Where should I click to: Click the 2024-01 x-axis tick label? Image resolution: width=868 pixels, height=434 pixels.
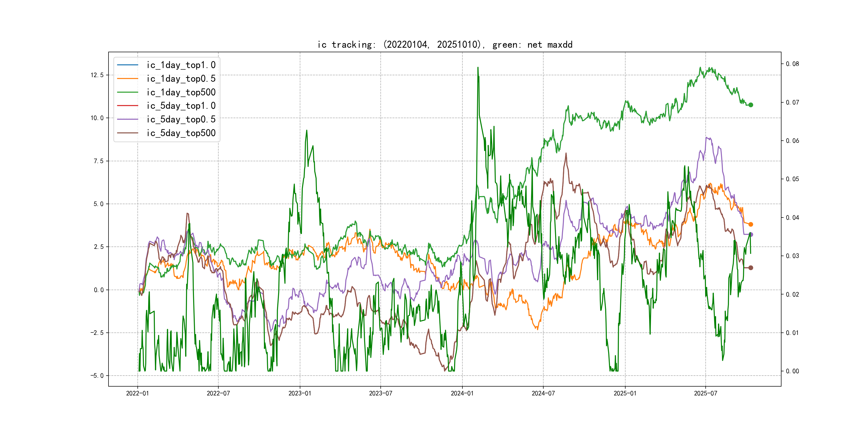[462, 393]
